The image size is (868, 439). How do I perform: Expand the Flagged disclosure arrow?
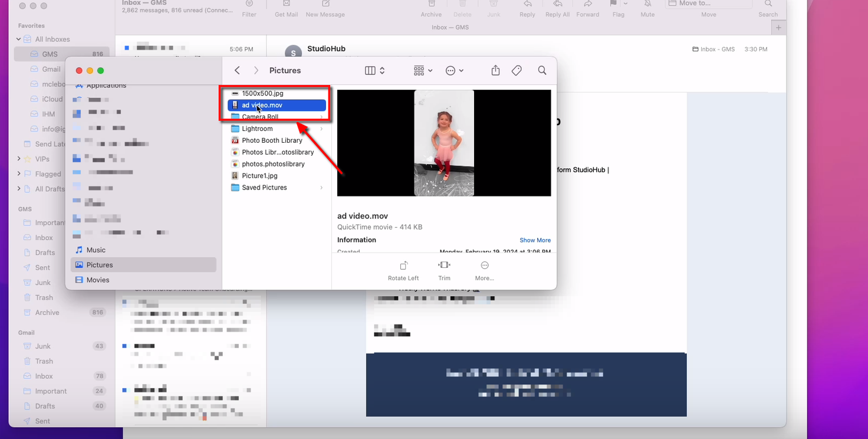(19, 173)
